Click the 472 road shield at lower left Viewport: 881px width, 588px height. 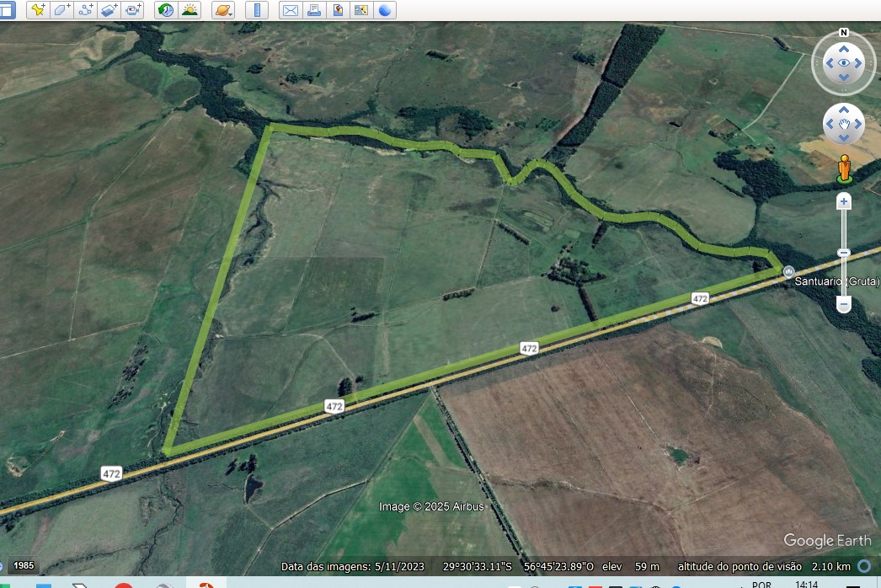[111, 474]
